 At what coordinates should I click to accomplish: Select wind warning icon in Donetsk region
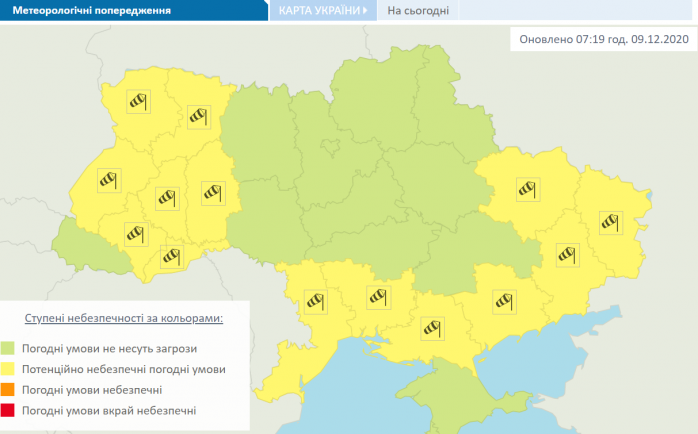click(x=567, y=254)
